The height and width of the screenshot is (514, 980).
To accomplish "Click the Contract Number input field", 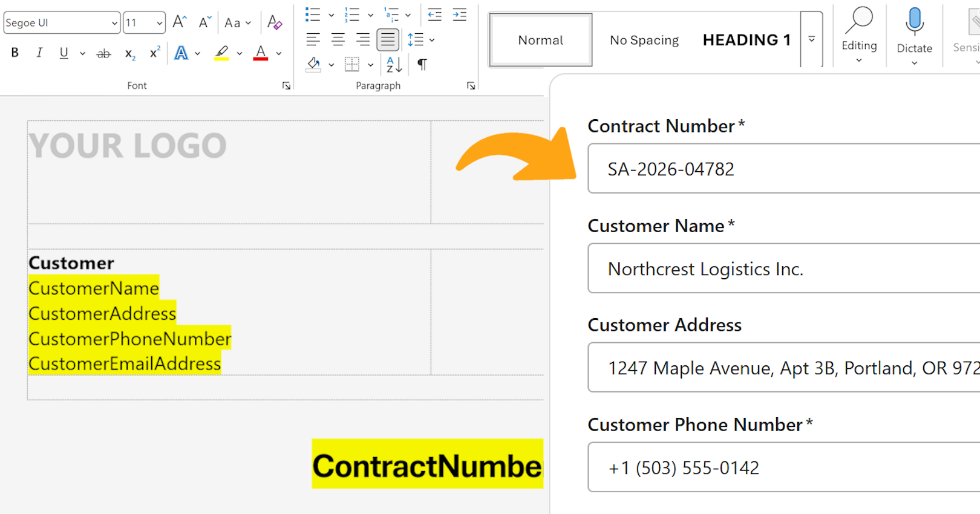I will [x=784, y=169].
